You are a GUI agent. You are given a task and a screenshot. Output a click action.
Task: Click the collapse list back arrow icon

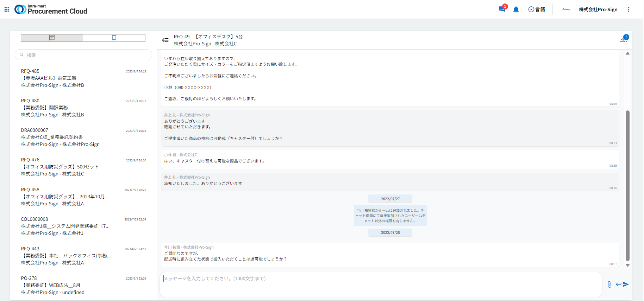tap(165, 40)
